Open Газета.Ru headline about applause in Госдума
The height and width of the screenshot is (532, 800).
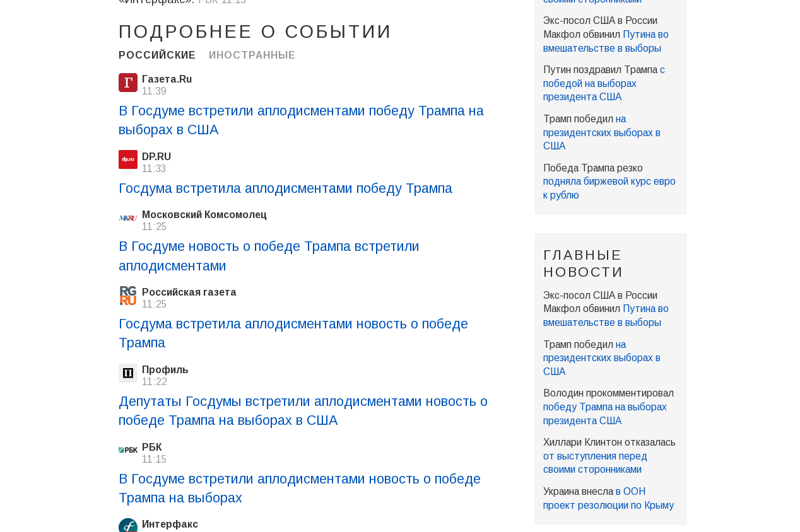click(x=301, y=120)
